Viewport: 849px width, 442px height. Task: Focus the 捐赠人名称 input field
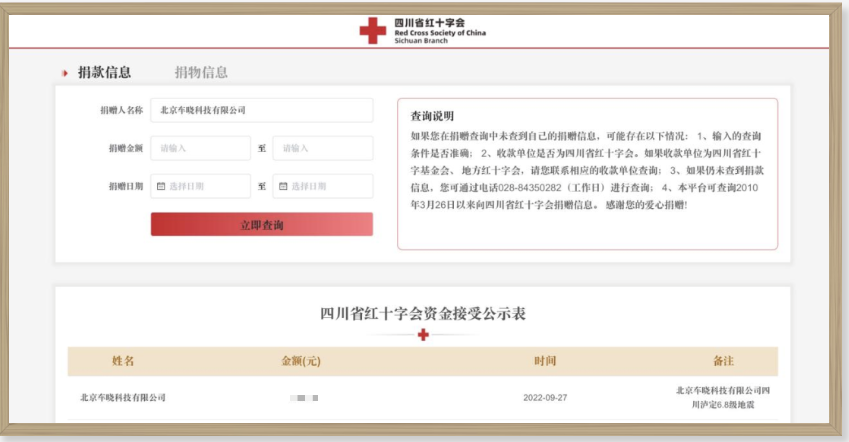pos(261,110)
